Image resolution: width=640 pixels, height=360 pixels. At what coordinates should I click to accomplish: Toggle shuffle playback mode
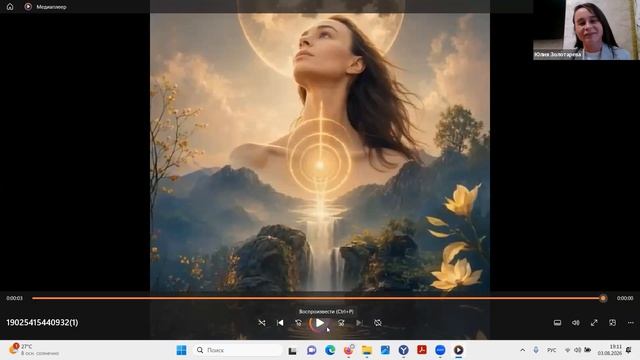(x=262, y=323)
